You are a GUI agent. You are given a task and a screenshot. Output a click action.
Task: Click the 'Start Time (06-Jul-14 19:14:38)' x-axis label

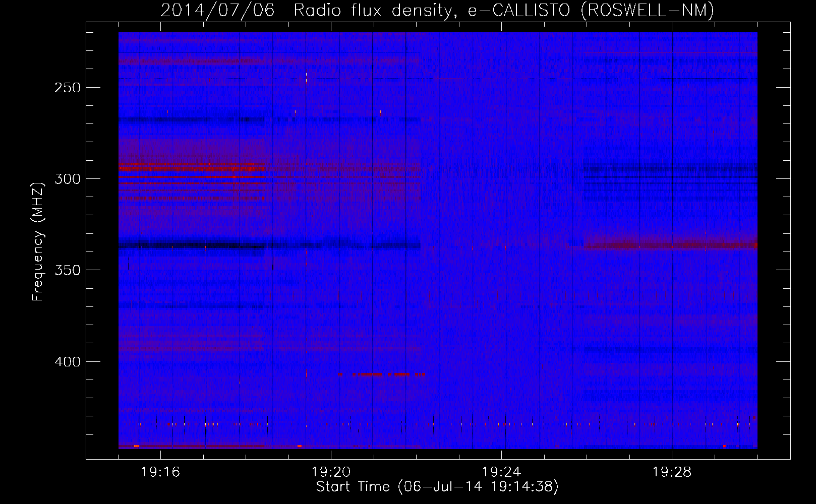437,487
